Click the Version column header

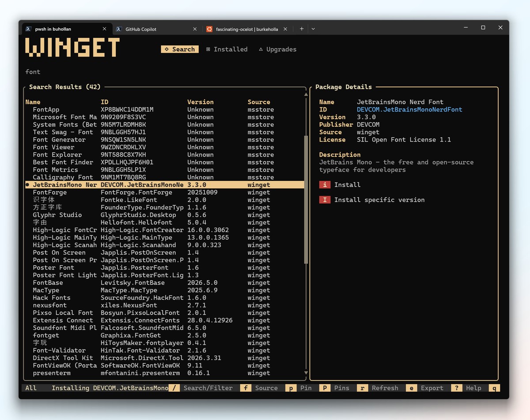tap(201, 102)
